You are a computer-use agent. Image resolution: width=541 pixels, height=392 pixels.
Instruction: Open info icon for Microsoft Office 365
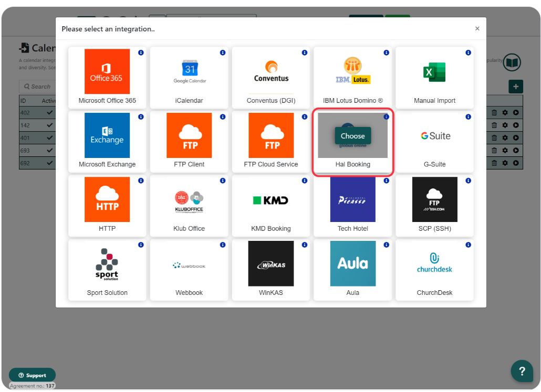[141, 53]
